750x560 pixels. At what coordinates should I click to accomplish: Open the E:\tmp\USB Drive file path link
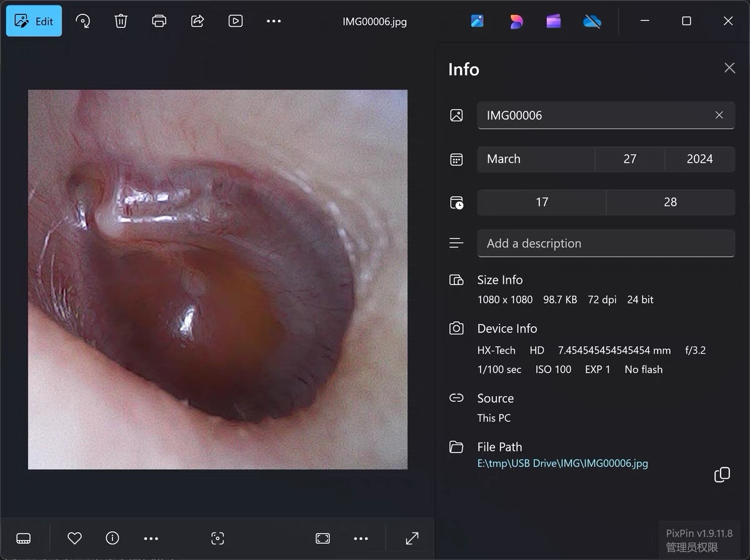coord(562,463)
